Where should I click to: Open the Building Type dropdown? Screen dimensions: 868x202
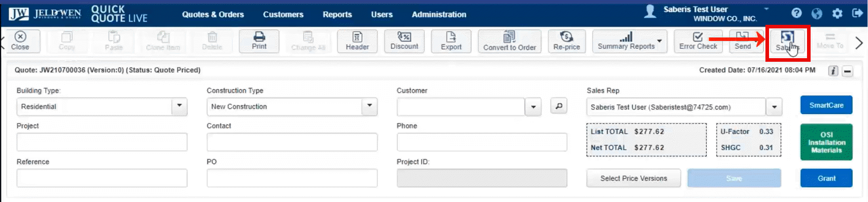[179, 106]
